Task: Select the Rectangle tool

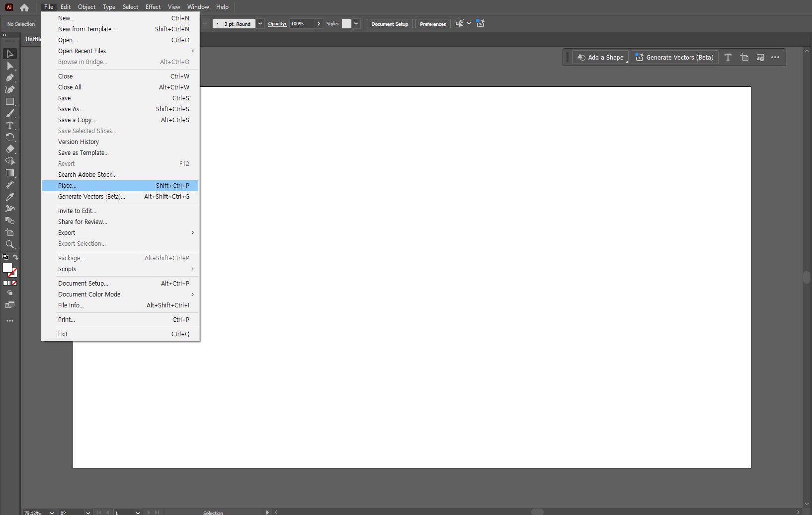Action: [10, 101]
